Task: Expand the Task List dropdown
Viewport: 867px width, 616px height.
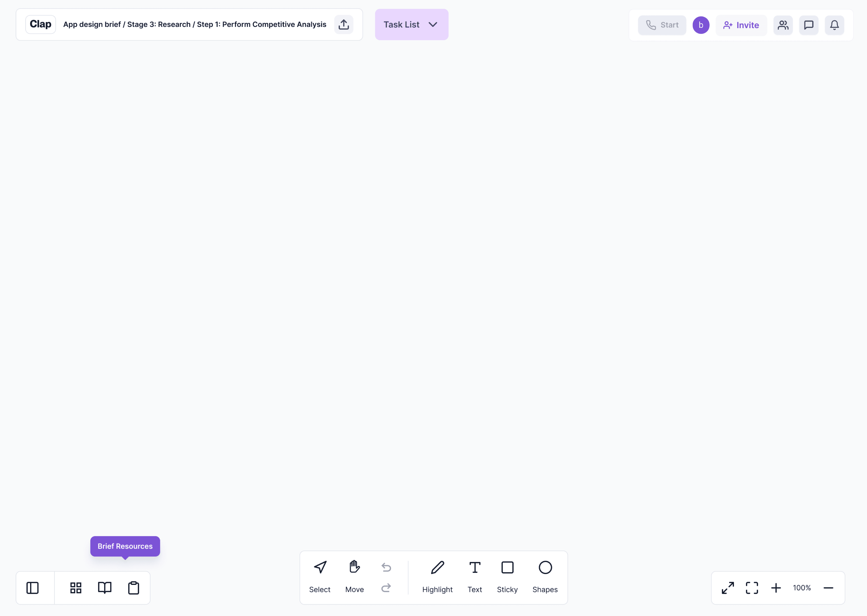Action: [x=411, y=25]
